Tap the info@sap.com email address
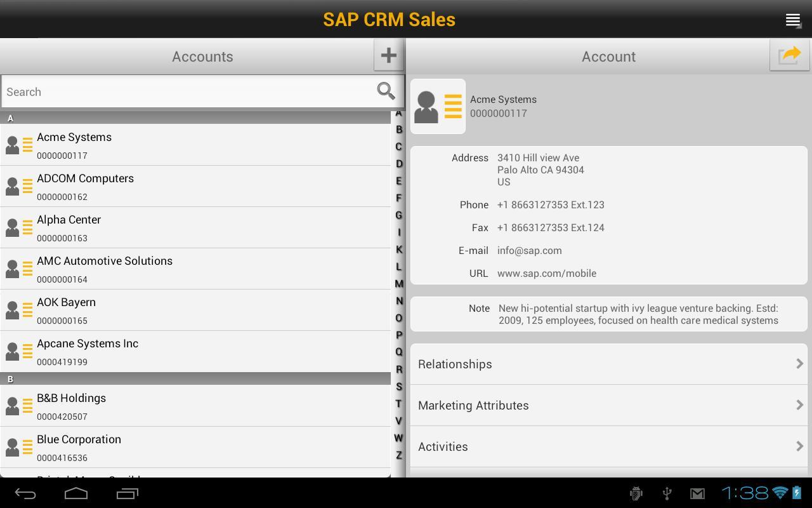The width and height of the screenshot is (812, 508). pyautogui.click(x=529, y=250)
